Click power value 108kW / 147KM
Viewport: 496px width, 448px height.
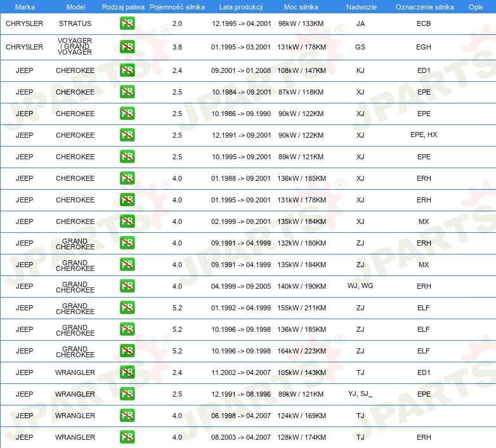tap(301, 70)
